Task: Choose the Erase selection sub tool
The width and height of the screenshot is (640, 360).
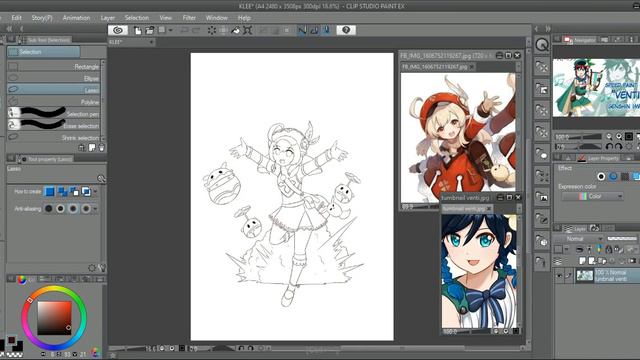Action: (53, 125)
